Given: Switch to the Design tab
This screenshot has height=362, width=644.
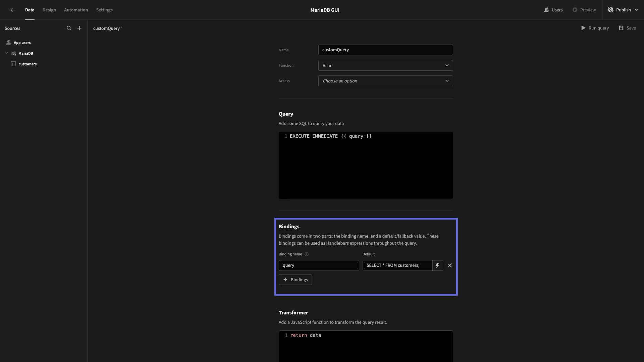Looking at the screenshot, I should [x=49, y=10].
